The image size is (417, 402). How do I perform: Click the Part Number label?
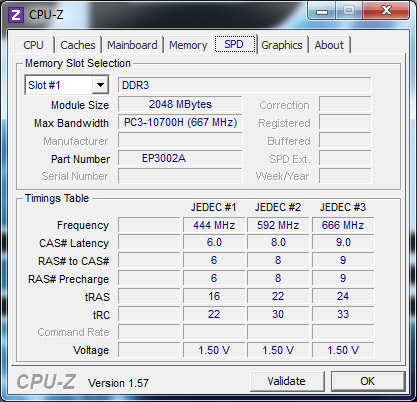80,159
